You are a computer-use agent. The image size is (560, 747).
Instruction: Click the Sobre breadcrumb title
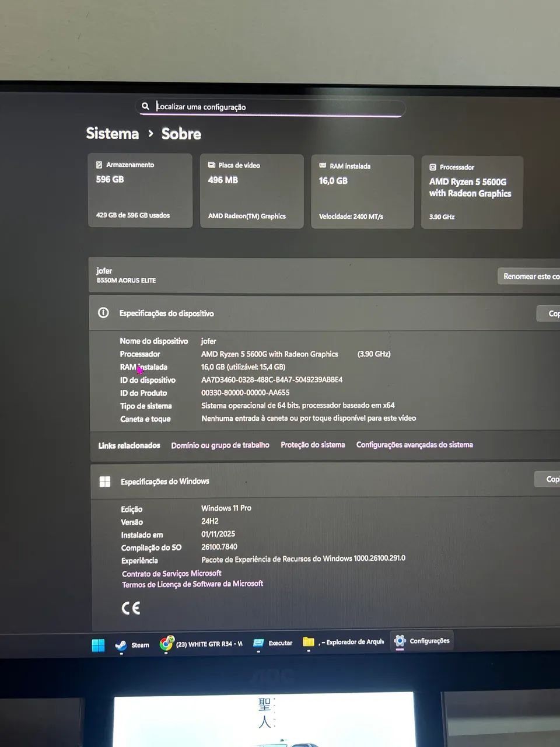pyautogui.click(x=181, y=134)
